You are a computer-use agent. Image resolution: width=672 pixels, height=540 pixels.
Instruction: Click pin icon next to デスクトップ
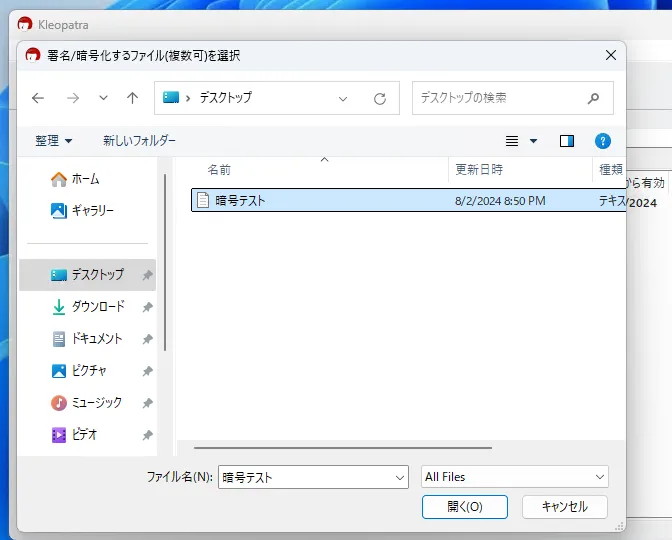coord(147,275)
